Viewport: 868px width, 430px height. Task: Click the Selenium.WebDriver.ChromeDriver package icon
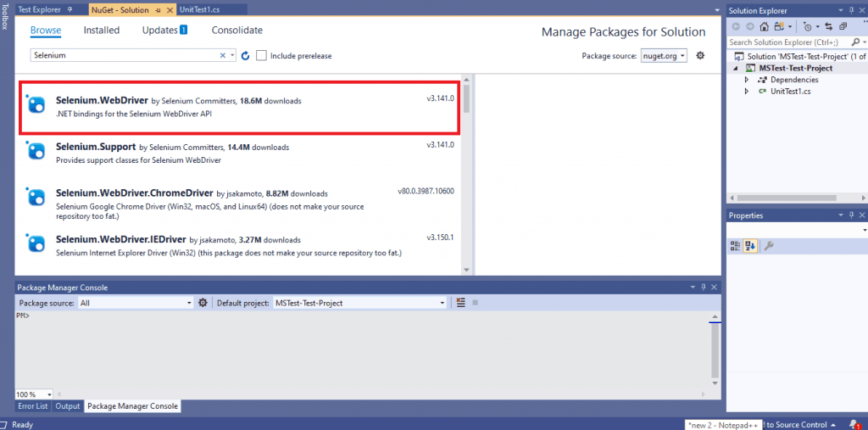(x=36, y=198)
